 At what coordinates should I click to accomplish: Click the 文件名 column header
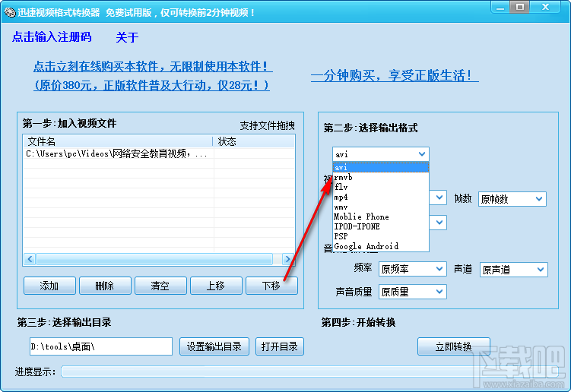118,141
